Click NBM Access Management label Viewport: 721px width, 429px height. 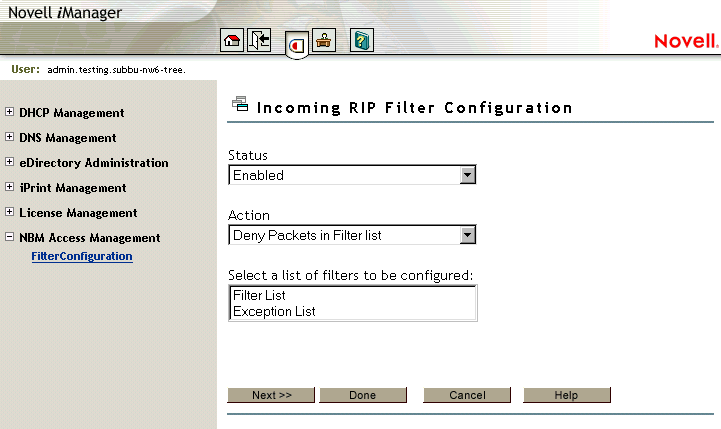(x=90, y=238)
